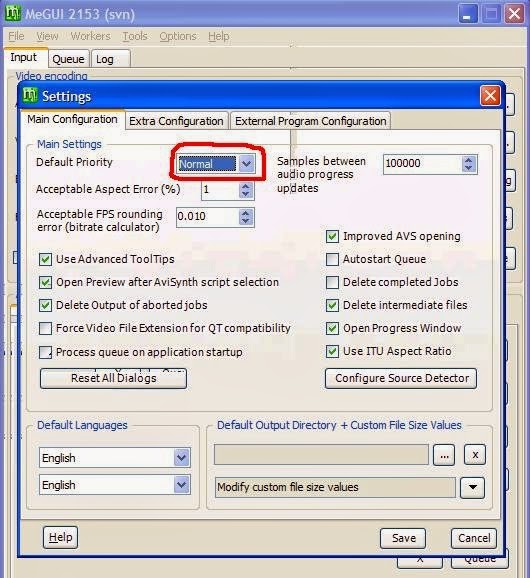The image size is (530, 578).
Task: Select the Extra Configuration tab
Action: pos(176,121)
